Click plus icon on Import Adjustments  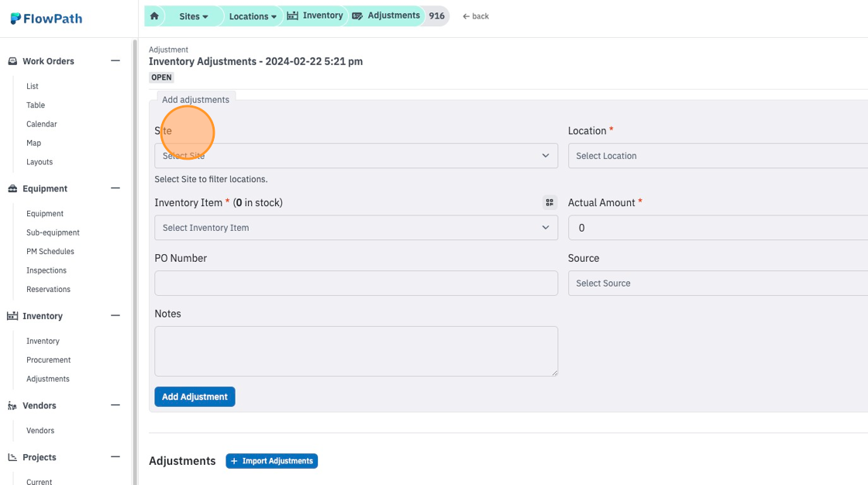tap(234, 461)
